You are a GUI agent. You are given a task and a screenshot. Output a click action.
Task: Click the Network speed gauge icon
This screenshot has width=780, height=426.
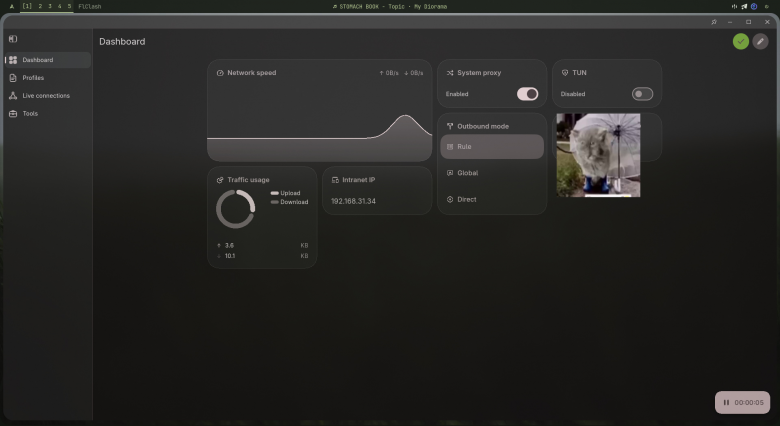220,73
